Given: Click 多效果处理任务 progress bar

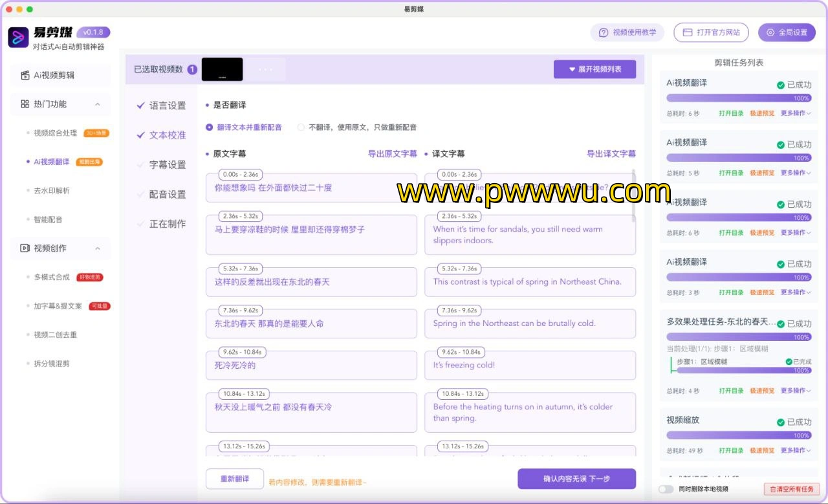Looking at the screenshot, I should pyautogui.click(x=739, y=337).
